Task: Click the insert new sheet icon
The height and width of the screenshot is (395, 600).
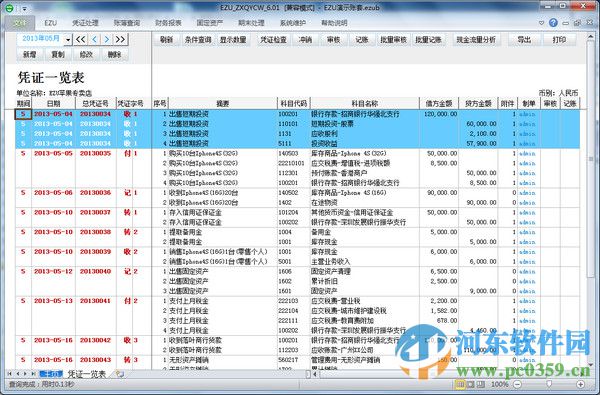Action: tap(120, 374)
